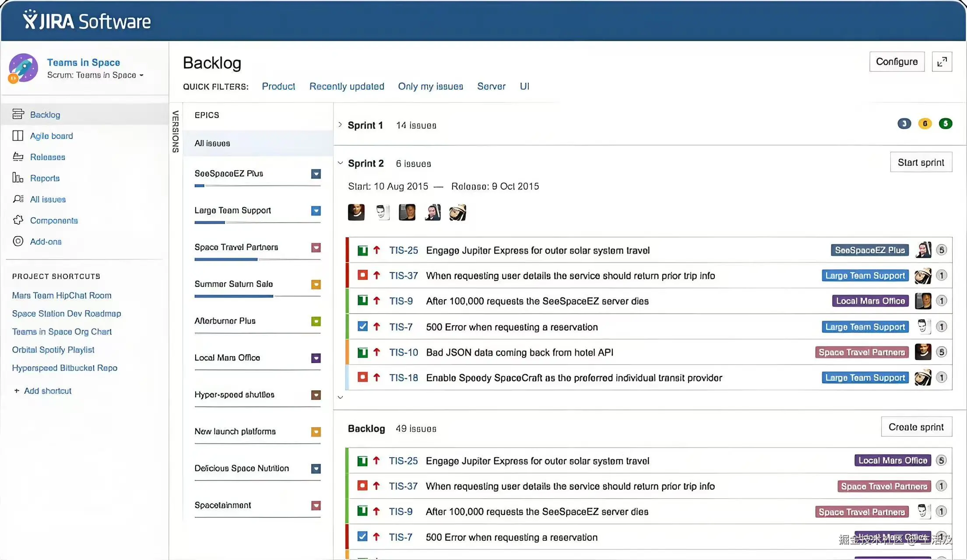Click Space Travel Partners epic color swatch
Viewport: 967px width, 560px height.
[x=316, y=248]
